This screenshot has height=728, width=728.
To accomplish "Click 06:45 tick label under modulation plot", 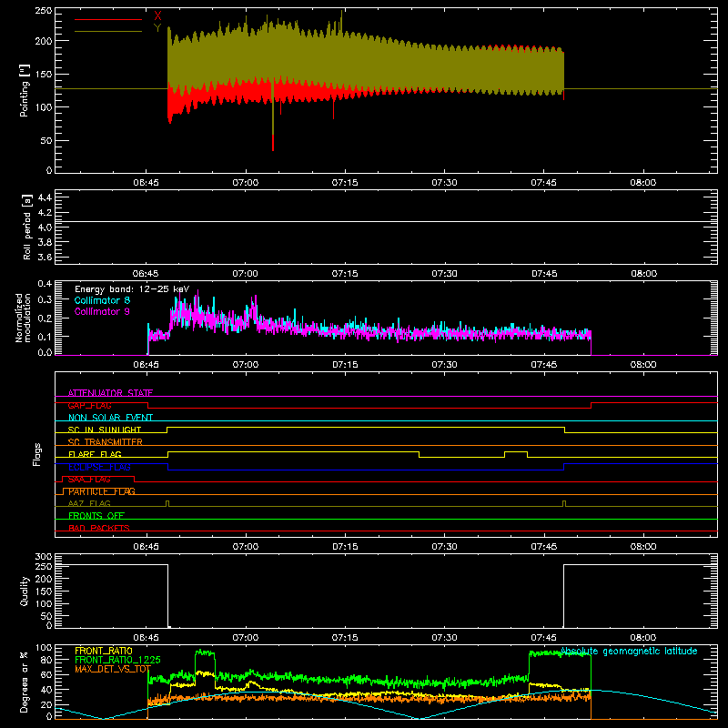I will [146, 365].
